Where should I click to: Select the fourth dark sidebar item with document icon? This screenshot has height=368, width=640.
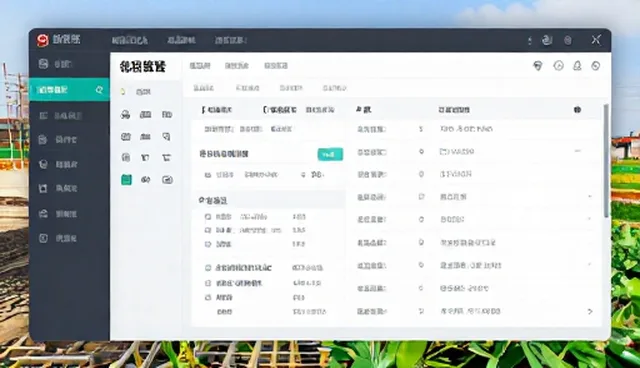[69, 140]
